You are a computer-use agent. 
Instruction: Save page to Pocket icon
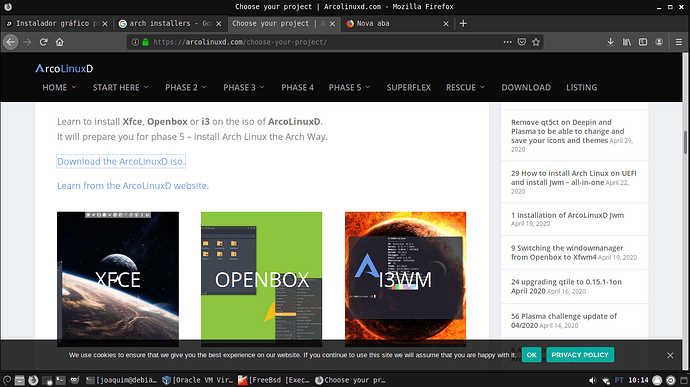(521, 42)
